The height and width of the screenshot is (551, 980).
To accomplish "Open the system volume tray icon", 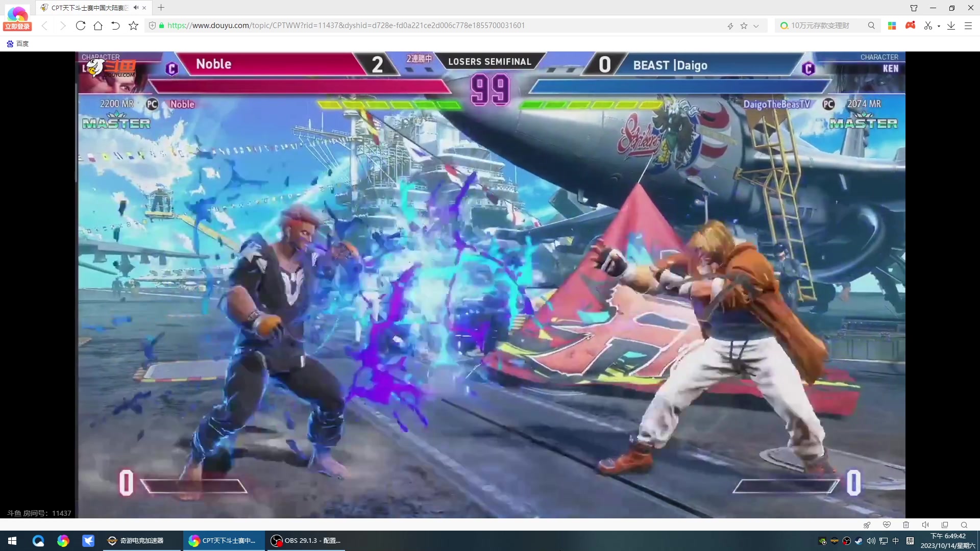I will (x=871, y=541).
